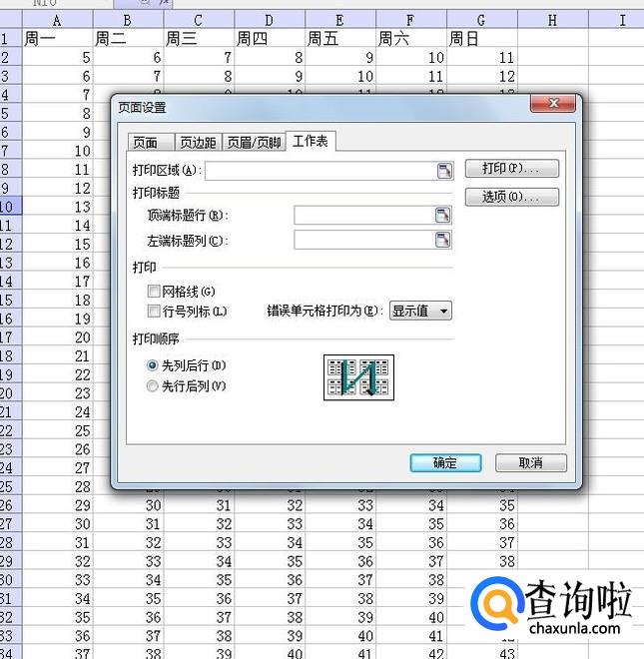Image resolution: width=644 pixels, height=659 pixels.
Task: Select column B header in spreadsheet
Action: coord(128,20)
